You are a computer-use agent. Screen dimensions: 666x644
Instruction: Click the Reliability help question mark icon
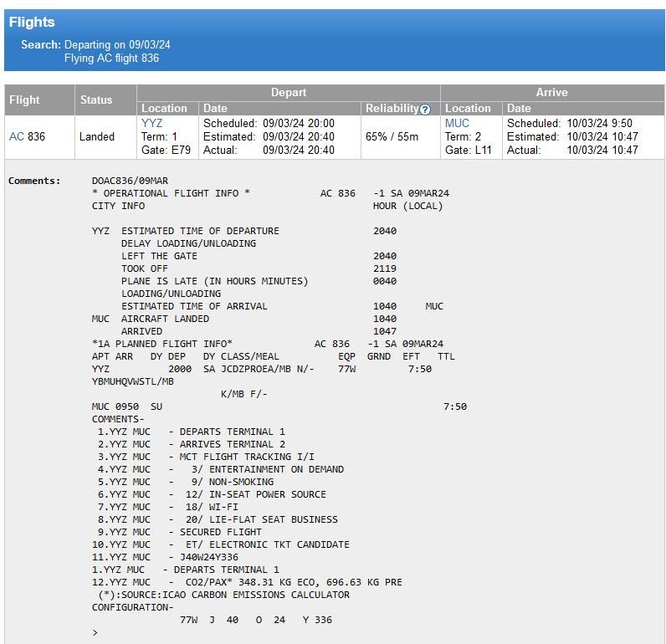pos(425,110)
